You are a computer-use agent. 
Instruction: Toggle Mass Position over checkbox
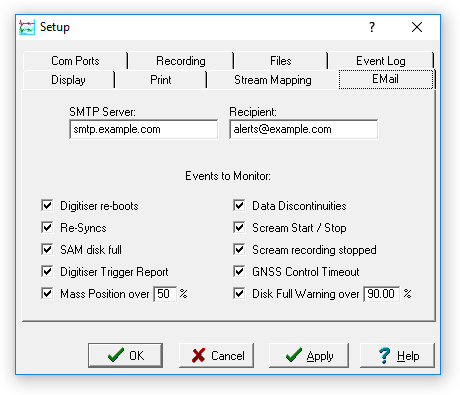(47, 293)
